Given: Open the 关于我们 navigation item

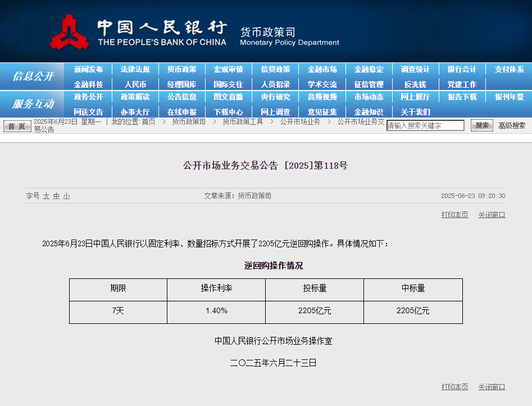Looking at the screenshot, I should click(415, 112).
